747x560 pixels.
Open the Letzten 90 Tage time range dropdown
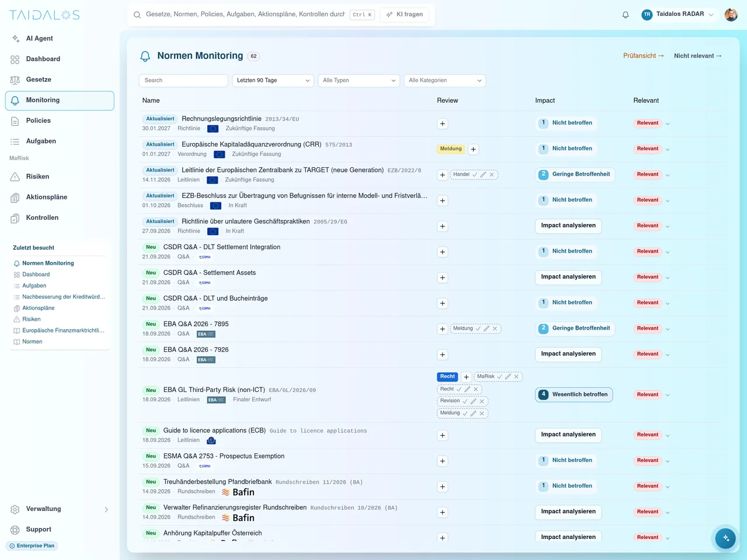click(x=273, y=80)
